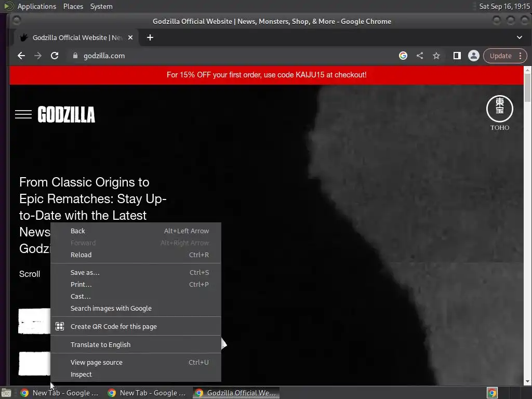This screenshot has height=399, width=532.
Task: Select Create QR Code for this page
Action: coord(136,326)
